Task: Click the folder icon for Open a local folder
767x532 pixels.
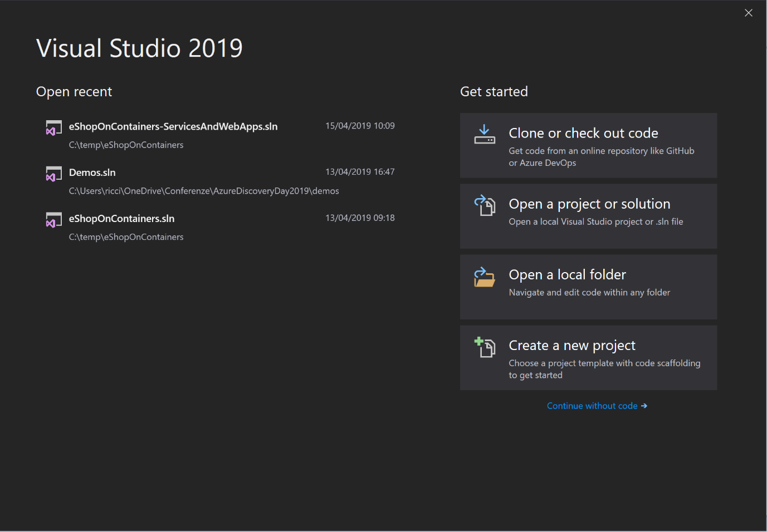Action: click(x=485, y=277)
